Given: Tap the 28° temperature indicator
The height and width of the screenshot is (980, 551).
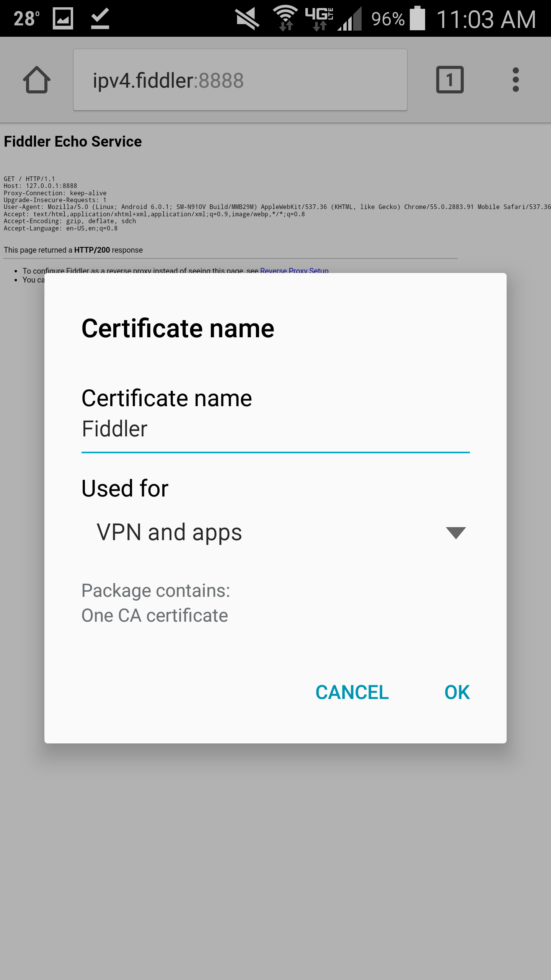Looking at the screenshot, I should coord(27,18).
